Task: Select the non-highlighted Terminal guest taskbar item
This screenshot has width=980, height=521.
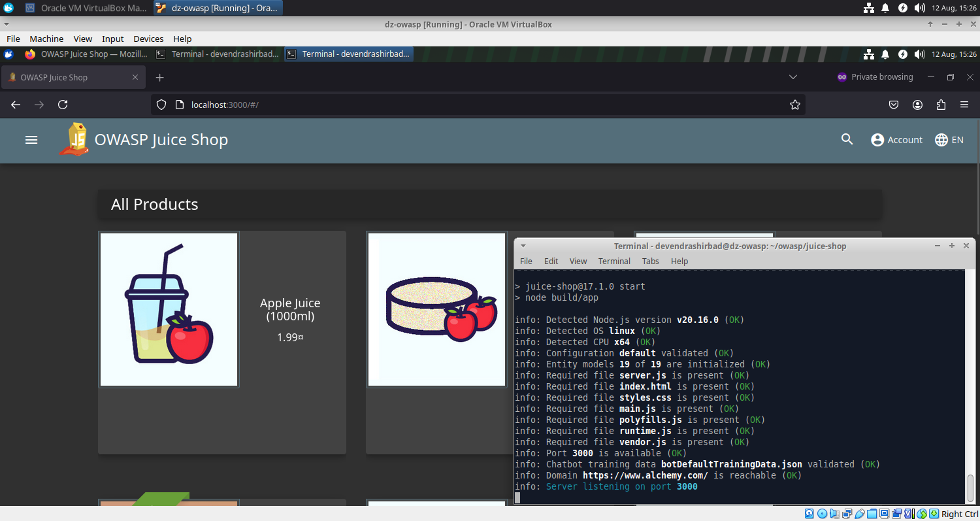Action: [218, 54]
